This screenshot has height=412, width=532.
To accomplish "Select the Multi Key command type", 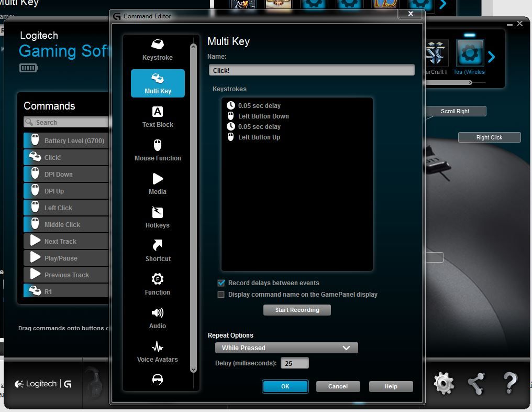I will 158,83.
